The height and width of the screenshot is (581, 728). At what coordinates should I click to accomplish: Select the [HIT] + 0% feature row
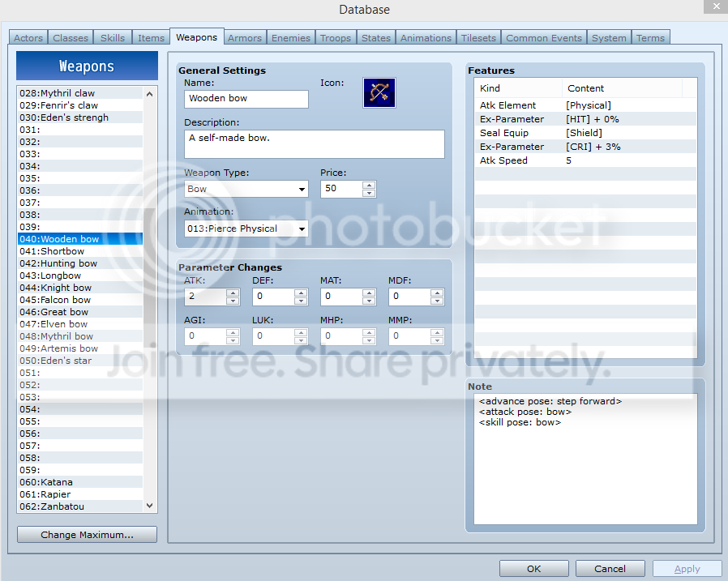(585, 119)
